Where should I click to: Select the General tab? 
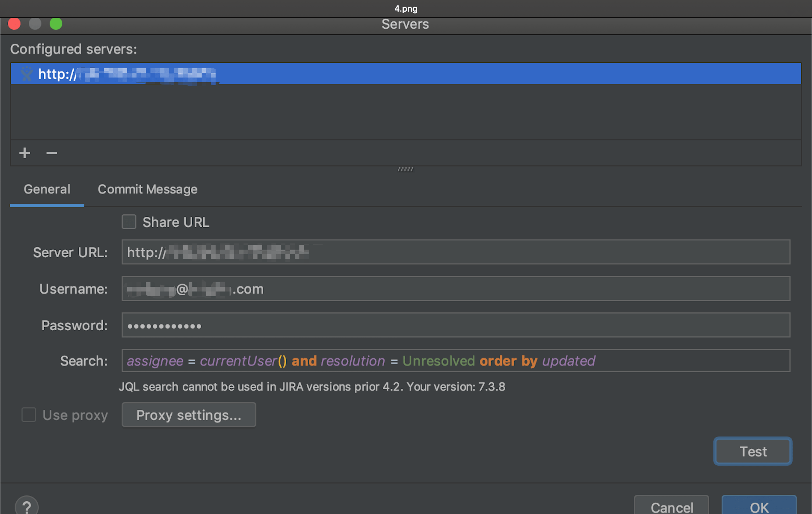tap(47, 189)
